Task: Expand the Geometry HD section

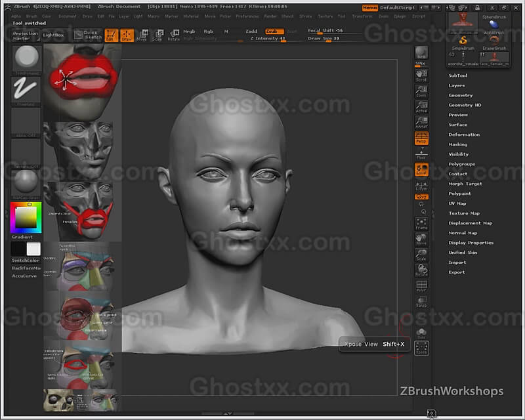Action: (x=465, y=105)
